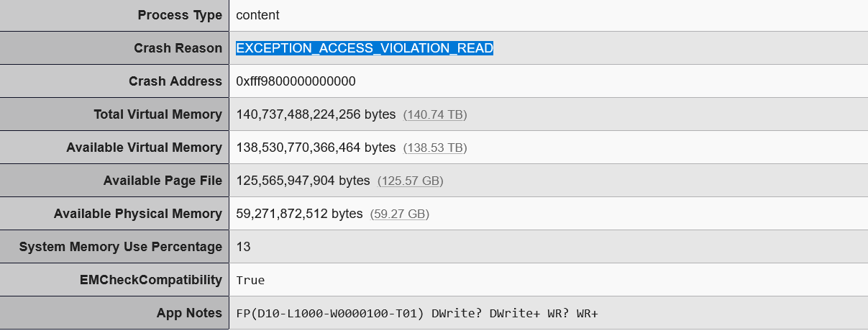The height and width of the screenshot is (331, 868).
Task: Click the 138.53 TB abbreviated value
Action: pos(435,148)
